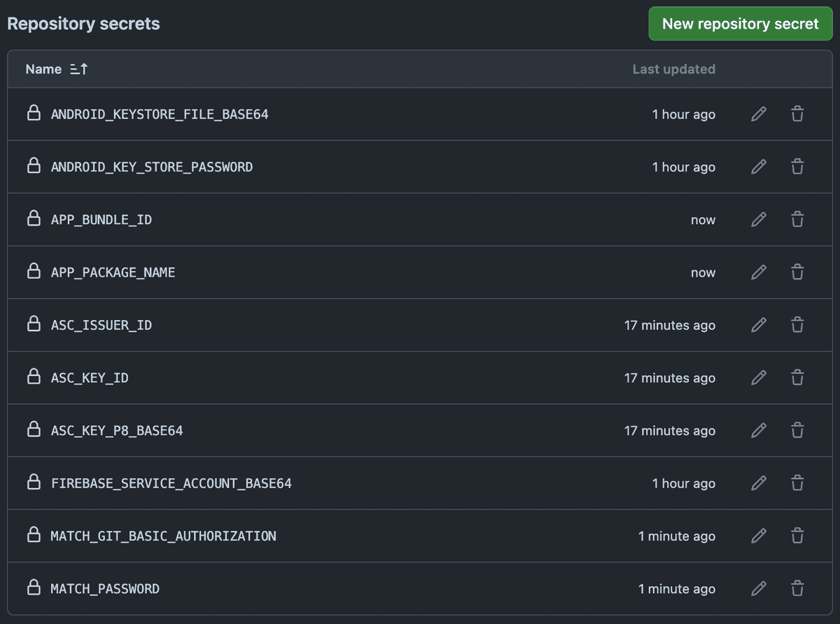
Task: Edit the ANDROID_KEYSTORE_FILE_BASE64 secret
Action: [x=759, y=114]
